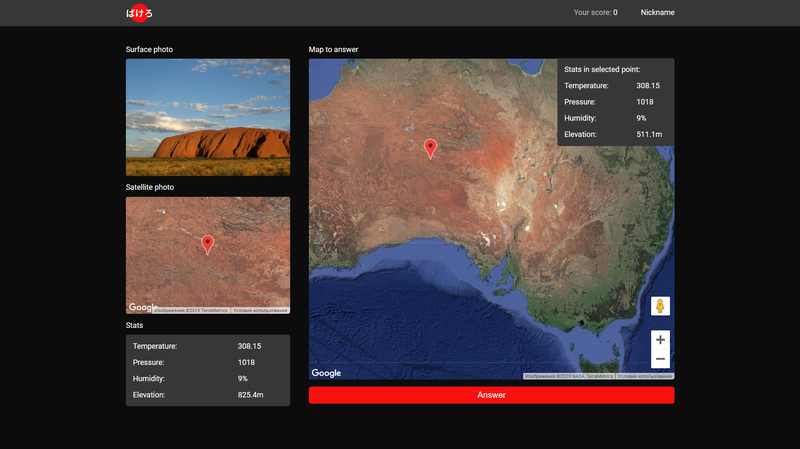Screen dimensions: 800x449
Task: Click the red pin on the satellite photo
Action: pyautogui.click(x=207, y=243)
